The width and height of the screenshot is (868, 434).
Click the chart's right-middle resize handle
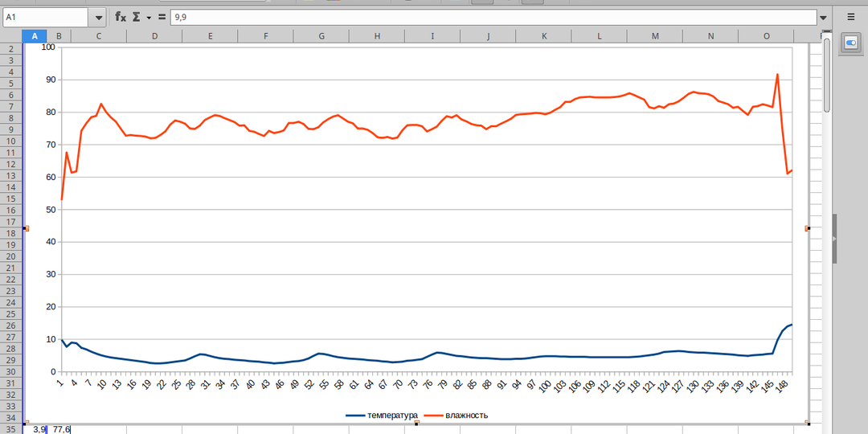pos(807,228)
